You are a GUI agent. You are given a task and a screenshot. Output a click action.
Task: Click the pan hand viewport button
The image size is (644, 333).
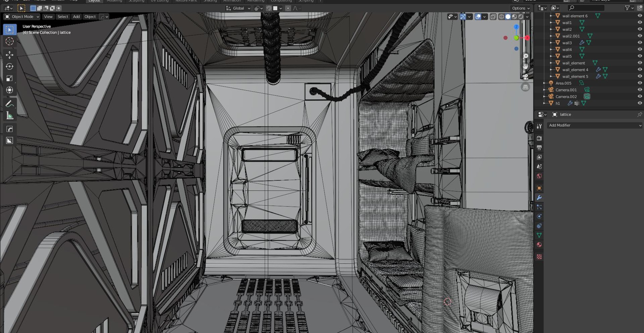tap(526, 66)
